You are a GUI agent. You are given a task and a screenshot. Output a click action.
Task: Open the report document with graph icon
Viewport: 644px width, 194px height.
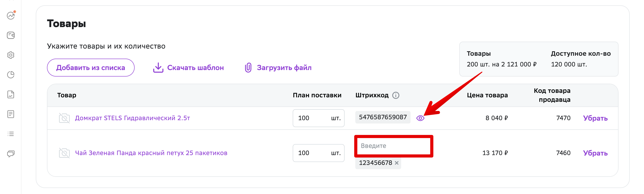pyautogui.click(x=11, y=94)
